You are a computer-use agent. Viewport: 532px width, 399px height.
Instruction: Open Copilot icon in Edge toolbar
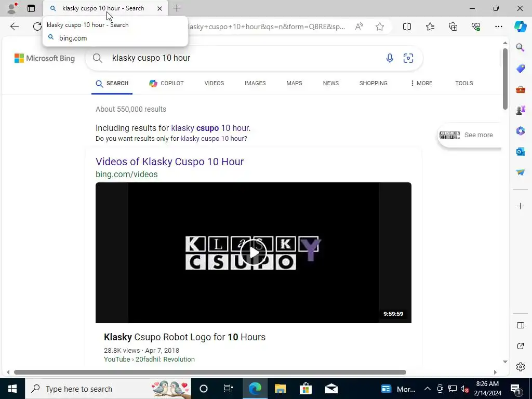[x=520, y=26]
